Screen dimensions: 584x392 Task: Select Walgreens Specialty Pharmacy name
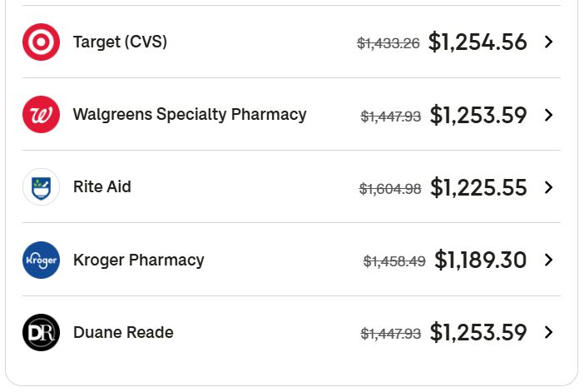(190, 114)
